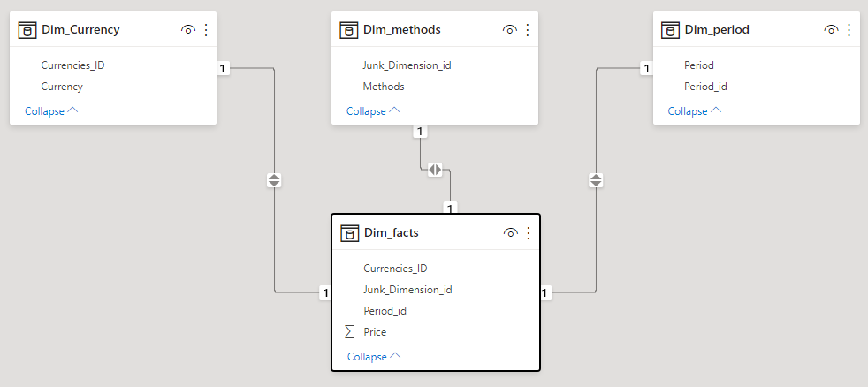The image size is (868, 387).
Task: Click cardinality 1 marker beside Dim_period
Action: 646,69
